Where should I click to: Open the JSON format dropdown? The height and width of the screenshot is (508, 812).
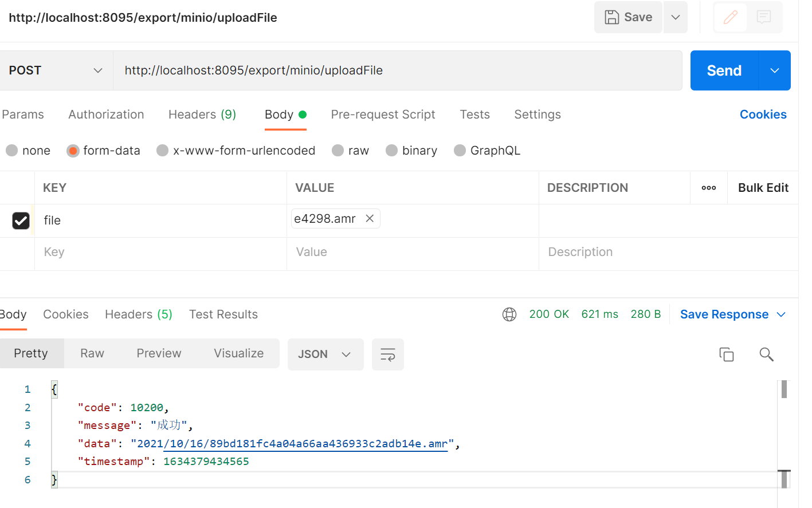point(325,355)
